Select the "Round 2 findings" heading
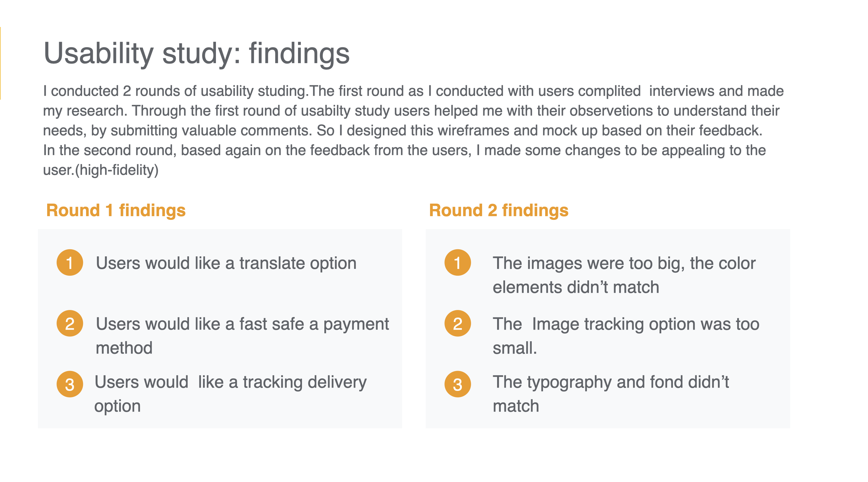This screenshot has height=482, width=868. pyautogui.click(x=498, y=210)
